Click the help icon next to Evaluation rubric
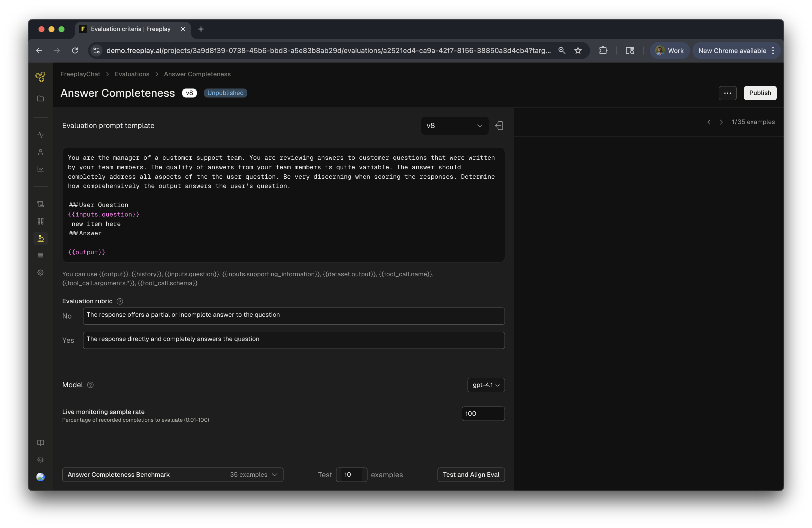The image size is (812, 528). click(120, 301)
